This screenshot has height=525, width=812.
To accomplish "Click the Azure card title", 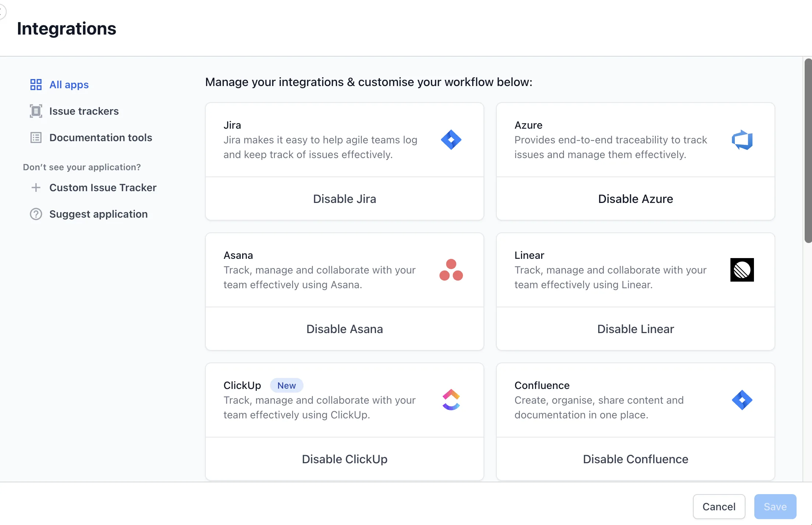I will click(x=528, y=125).
